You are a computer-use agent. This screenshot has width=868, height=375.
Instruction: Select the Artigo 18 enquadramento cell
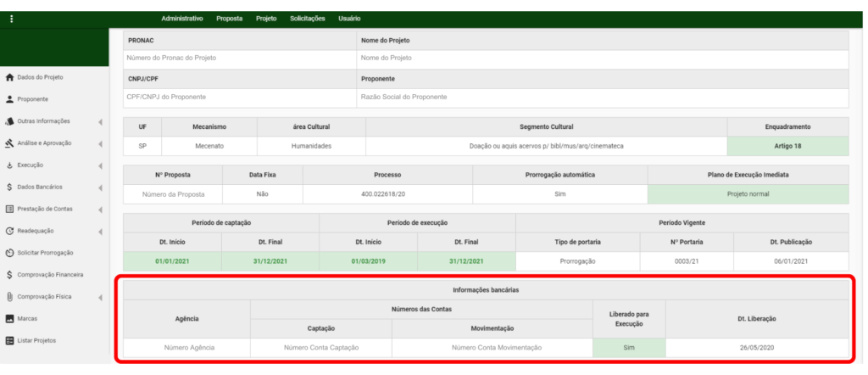coord(787,146)
